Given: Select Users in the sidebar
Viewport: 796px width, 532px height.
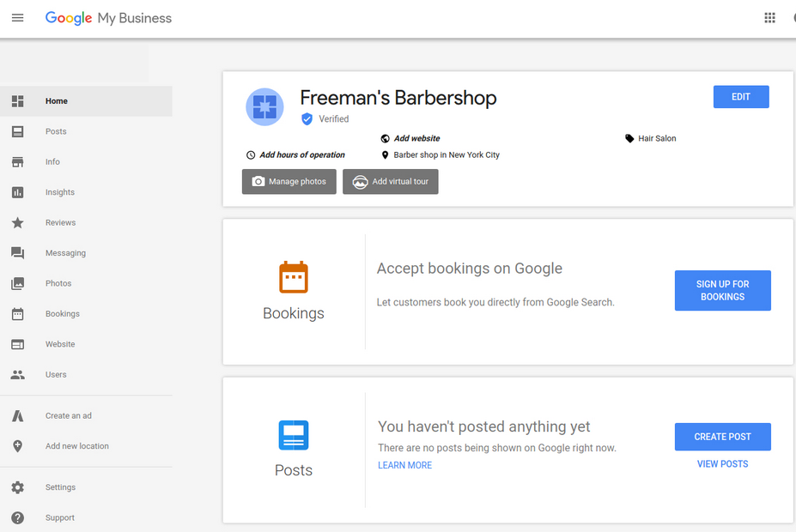Looking at the screenshot, I should [x=56, y=375].
